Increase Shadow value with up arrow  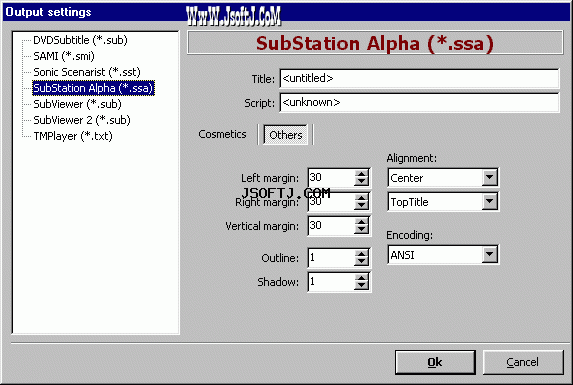(x=361, y=278)
